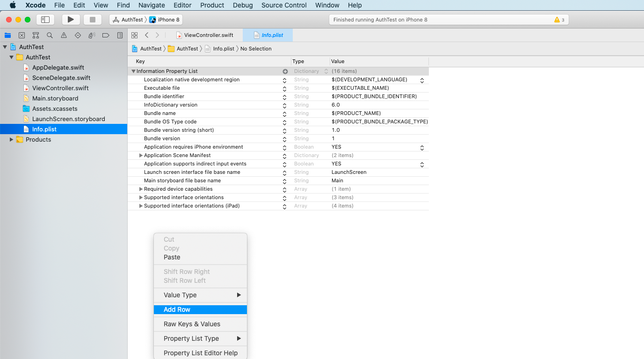Click Property List Editor Help
The height and width of the screenshot is (359, 644).
pyautogui.click(x=200, y=353)
